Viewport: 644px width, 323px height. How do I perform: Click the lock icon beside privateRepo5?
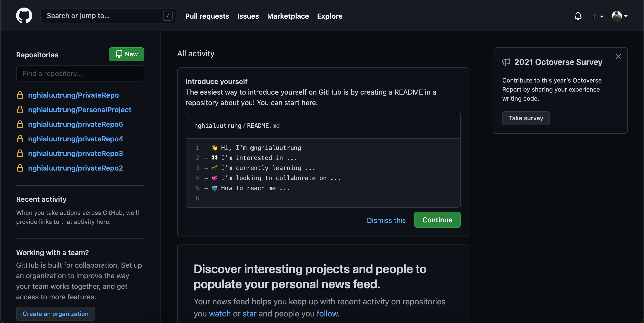point(20,124)
